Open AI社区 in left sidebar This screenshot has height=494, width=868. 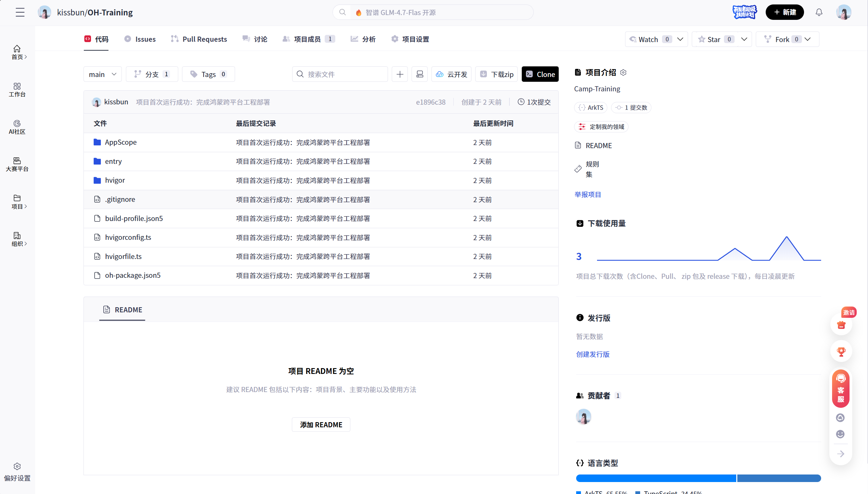17,127
